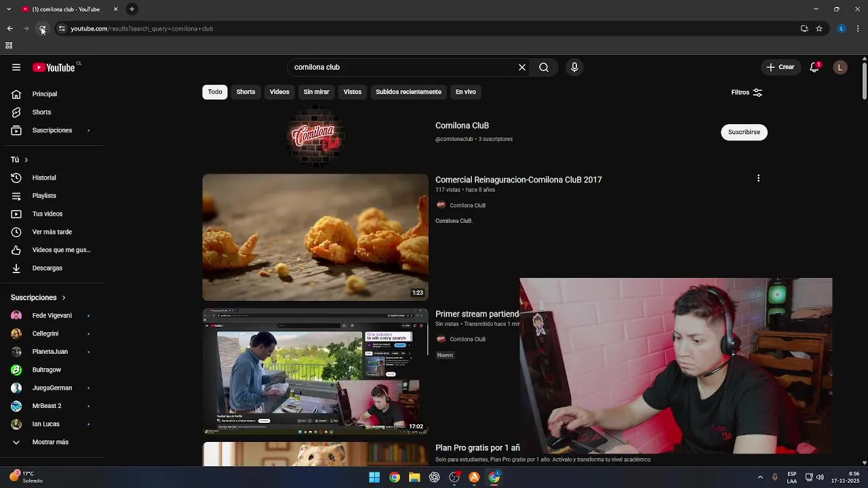This screenshot has height=488, width=868.
Task: Launch File Explorer from the taskbar
Action: 414,477
